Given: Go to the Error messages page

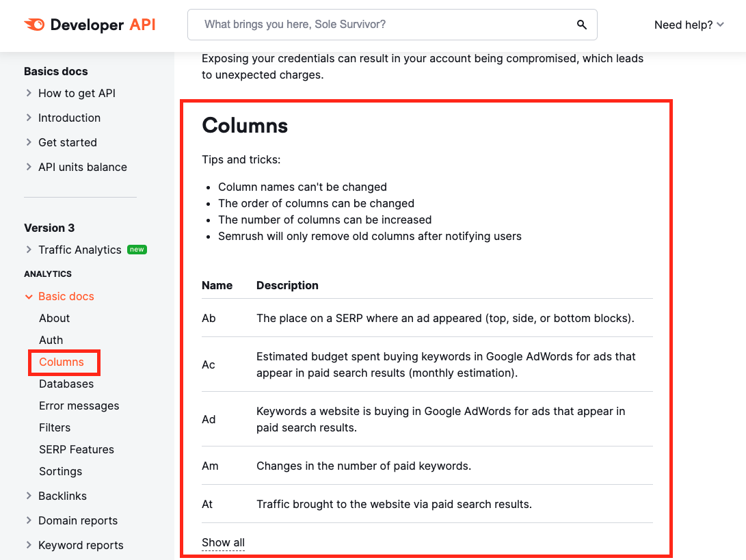Looking at the screenshot, I should tap(79, 405).
